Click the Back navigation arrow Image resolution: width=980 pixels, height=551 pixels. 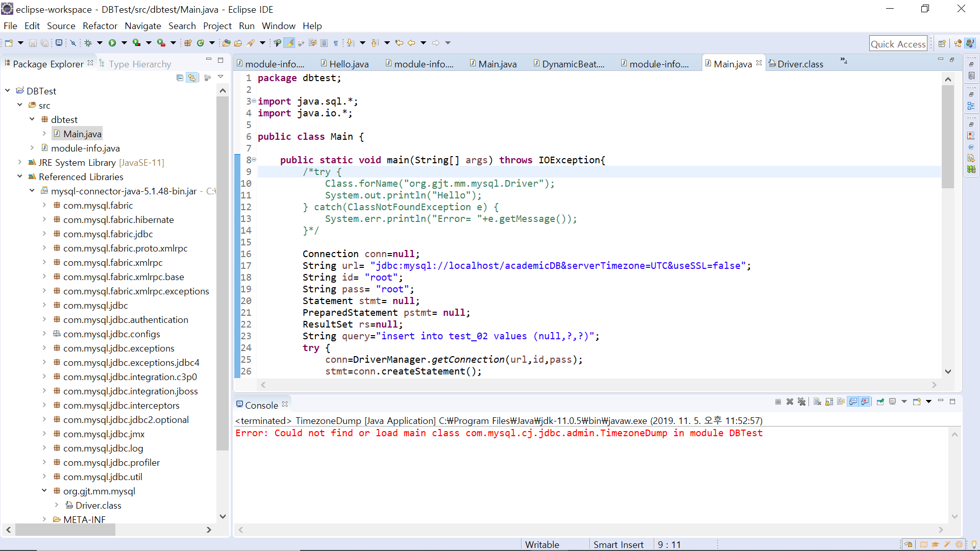411,43
